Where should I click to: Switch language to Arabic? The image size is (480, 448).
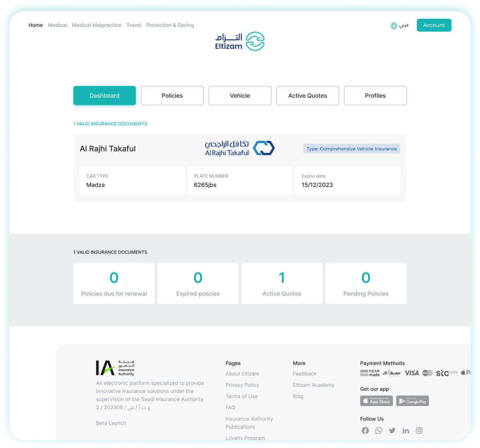point(404,25)
